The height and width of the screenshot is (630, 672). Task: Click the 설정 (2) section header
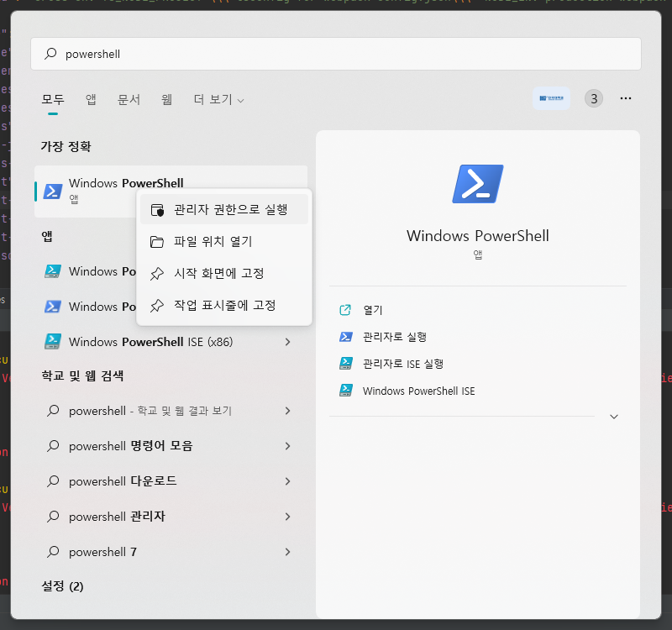pos(62,585)
